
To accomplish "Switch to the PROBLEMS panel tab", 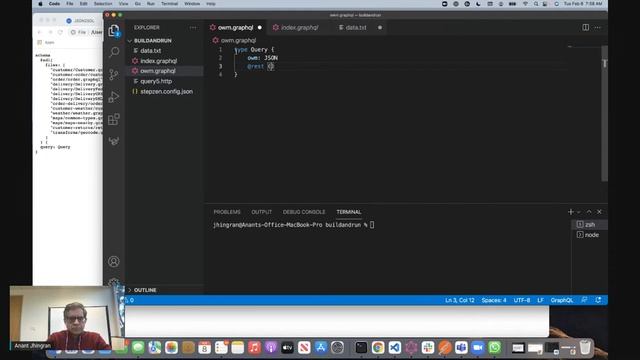I will [x=227, y=212].
